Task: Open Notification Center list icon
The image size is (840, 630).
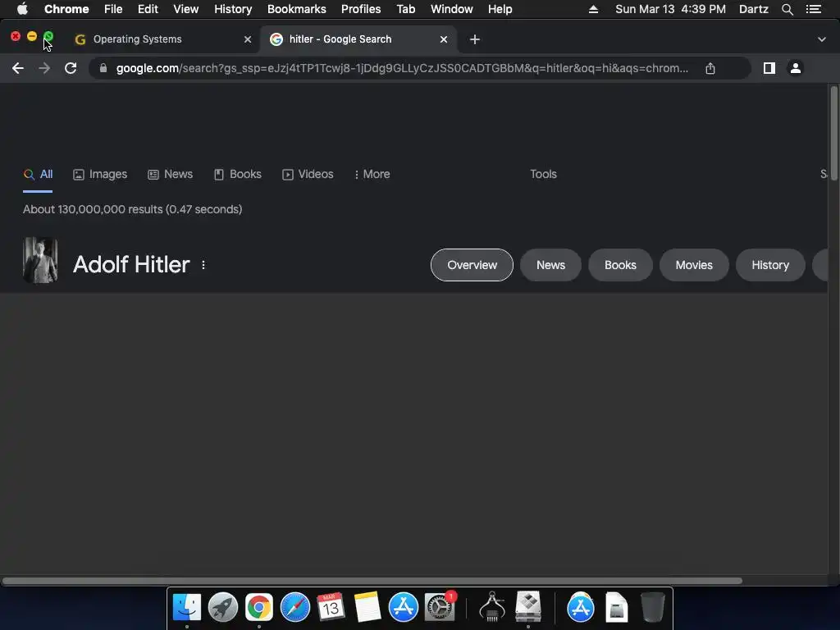Action: 814,9
